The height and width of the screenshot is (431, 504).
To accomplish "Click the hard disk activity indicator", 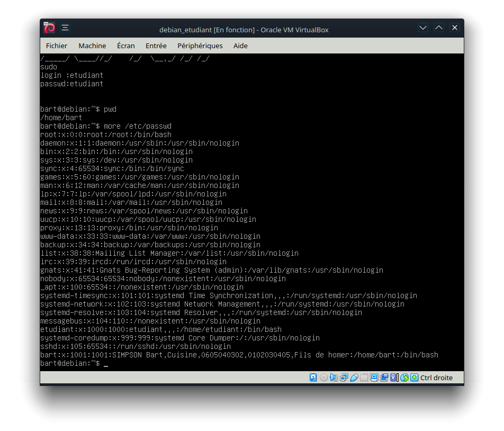I will [313, 378].
